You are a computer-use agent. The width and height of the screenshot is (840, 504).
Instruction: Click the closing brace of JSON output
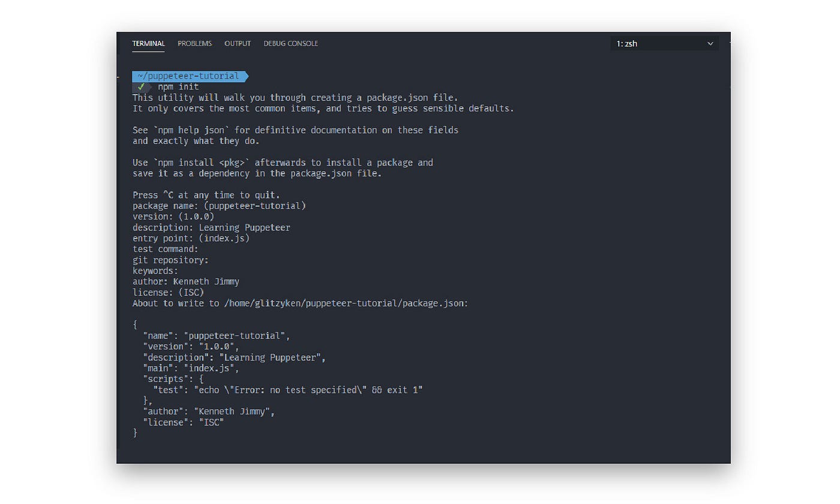[135, 433]
